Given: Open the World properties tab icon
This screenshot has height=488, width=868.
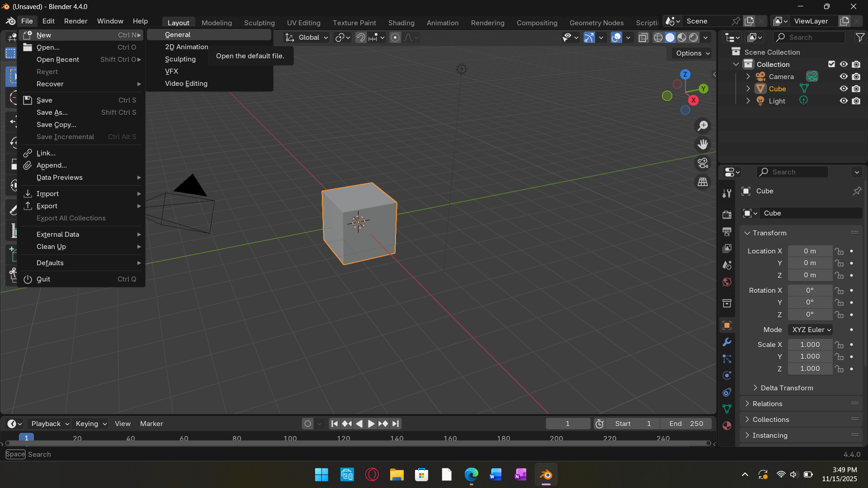Looking at the screenshot, I should pos(727,282).
